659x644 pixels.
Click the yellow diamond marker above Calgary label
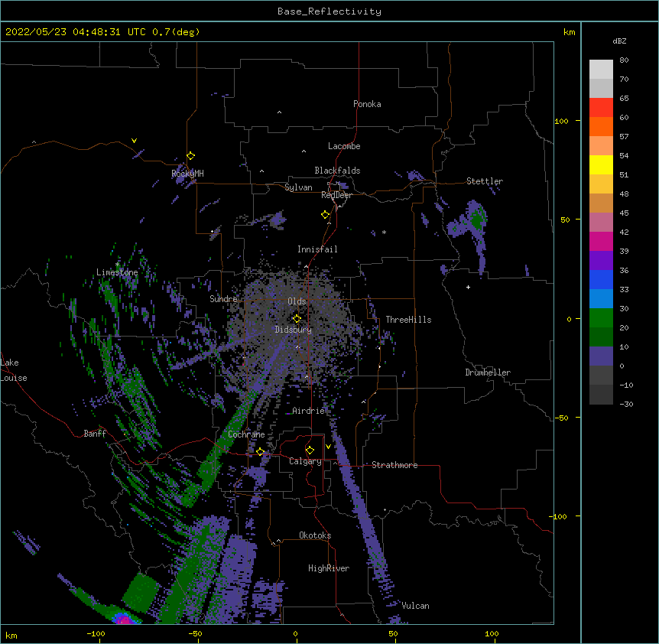point(310,450)
